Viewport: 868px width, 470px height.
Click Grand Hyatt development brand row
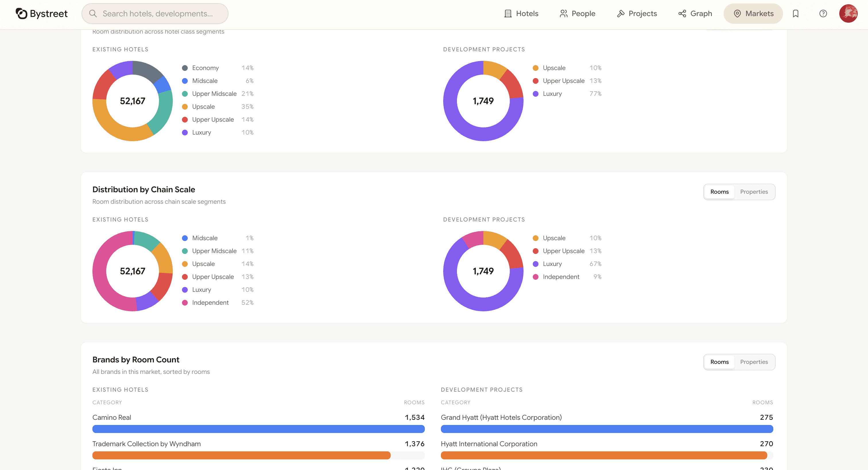click(501, 417)
